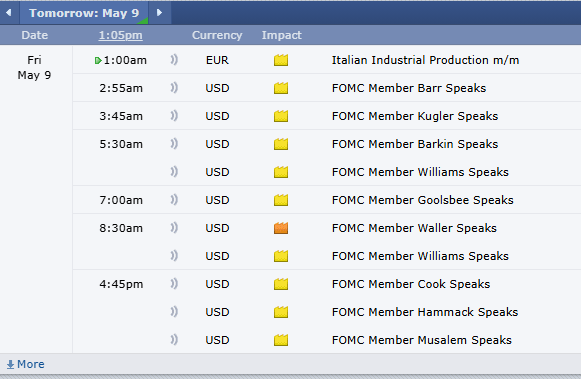Click orange impact icon for Waller Speaks
This screenshot has width=581, height=379.
(x=281, y=228)
